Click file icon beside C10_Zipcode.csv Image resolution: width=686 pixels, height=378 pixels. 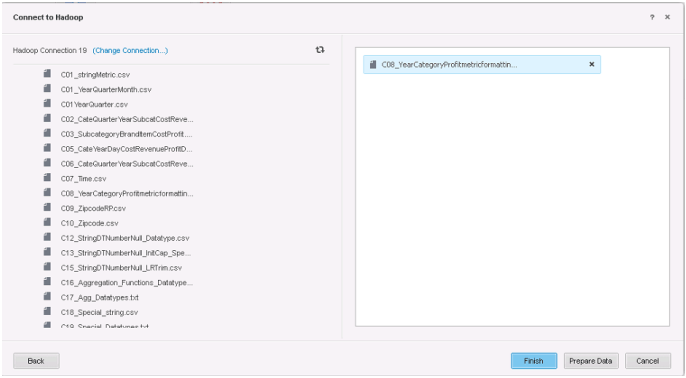pos(47,222)
